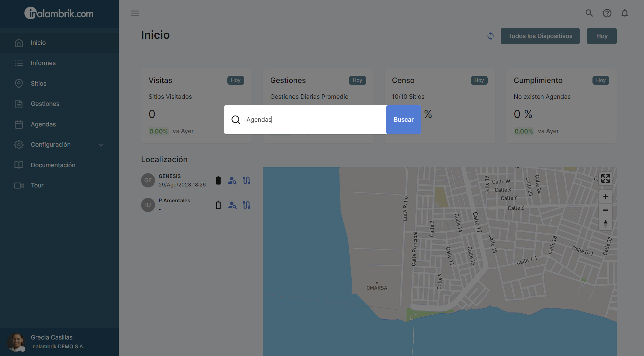The image size is (644, 356).
Task: Refresh dashboard with the sync icon
Action: [490, 36]
